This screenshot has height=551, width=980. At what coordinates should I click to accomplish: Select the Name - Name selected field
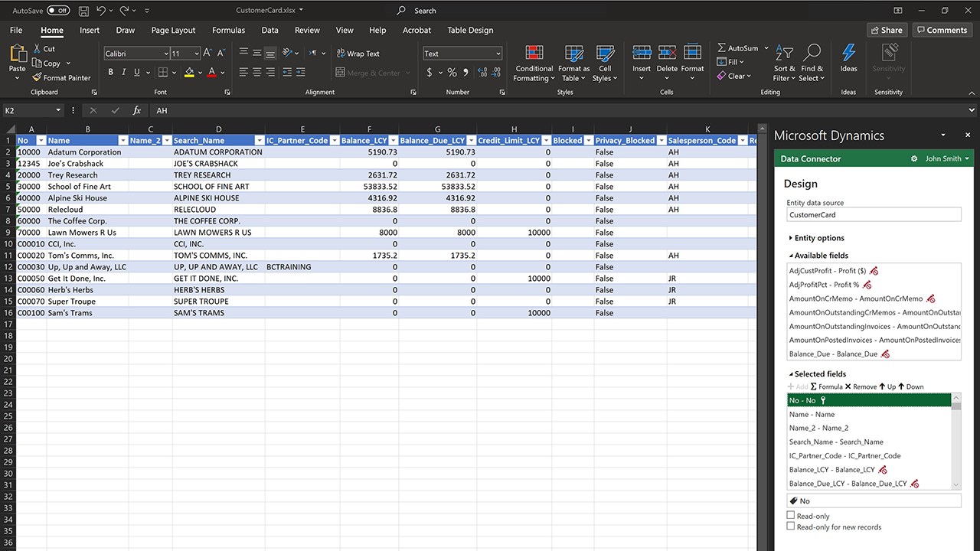click(x=870, y=414)
